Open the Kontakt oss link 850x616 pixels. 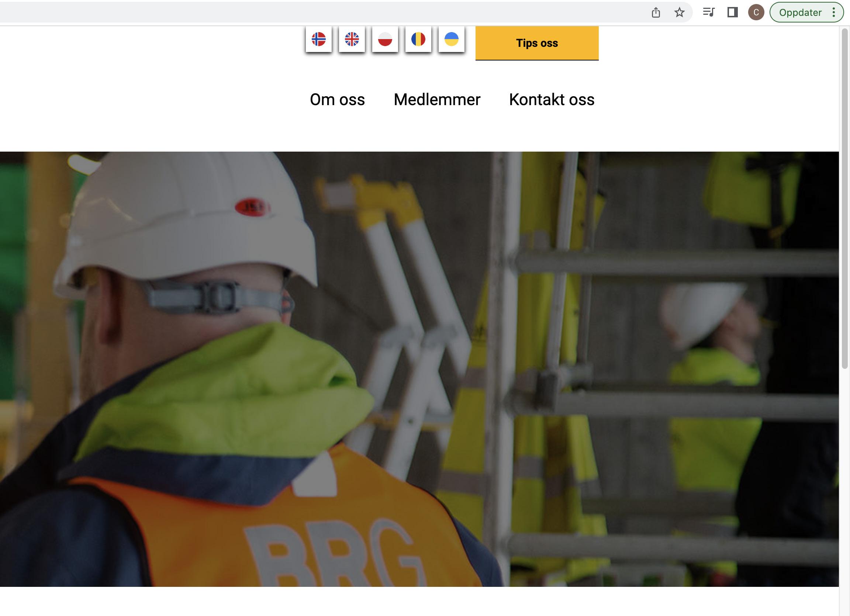(551, 100)
